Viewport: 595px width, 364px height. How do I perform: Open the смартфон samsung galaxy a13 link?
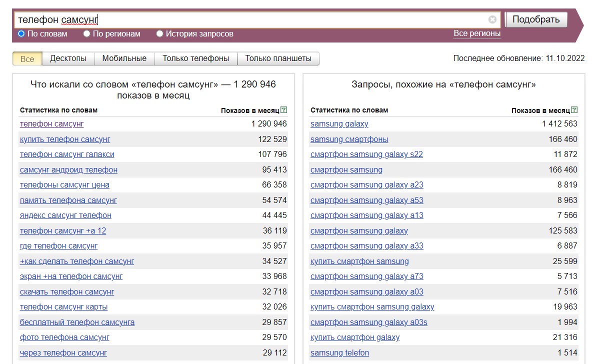pos(367,215)
